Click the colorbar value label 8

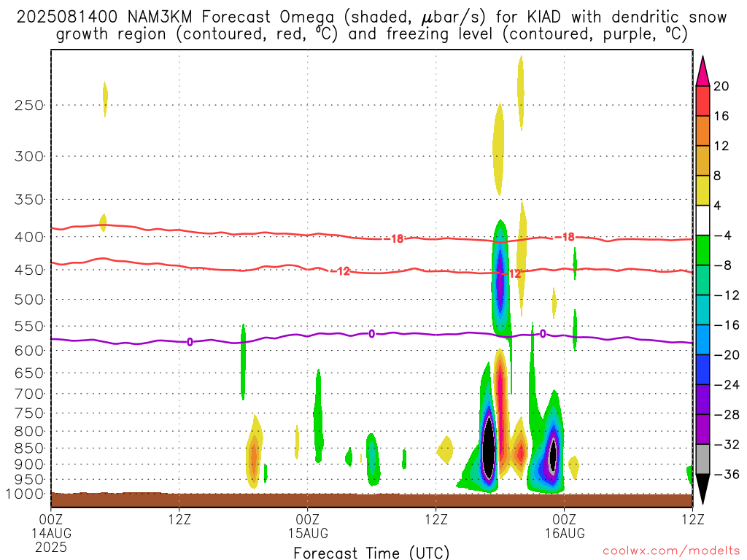717,176
